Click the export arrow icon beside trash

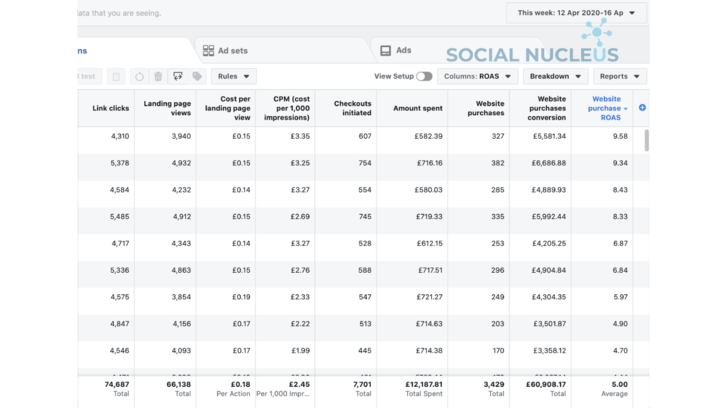(177, 76)
